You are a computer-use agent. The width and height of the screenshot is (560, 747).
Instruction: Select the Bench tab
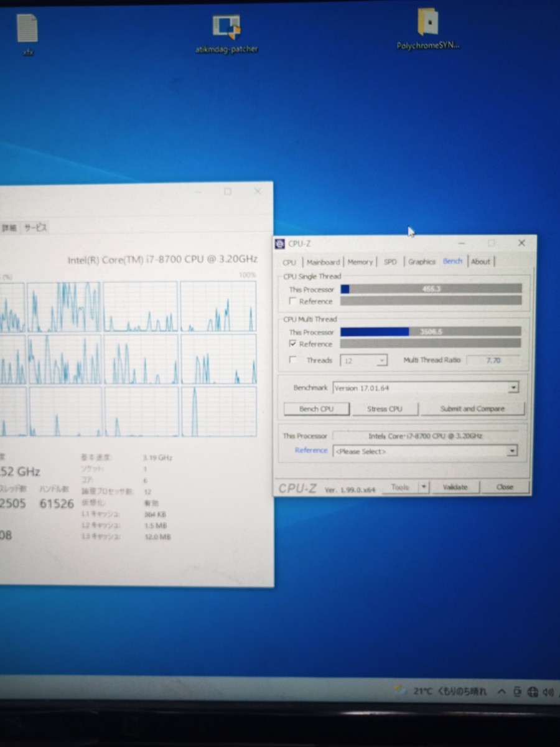[x=453, y=261]
